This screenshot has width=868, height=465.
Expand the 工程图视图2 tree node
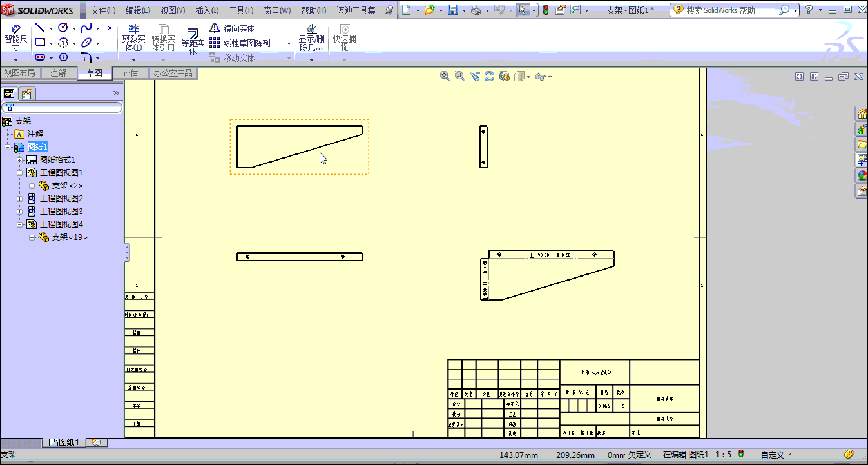[19, 199]
